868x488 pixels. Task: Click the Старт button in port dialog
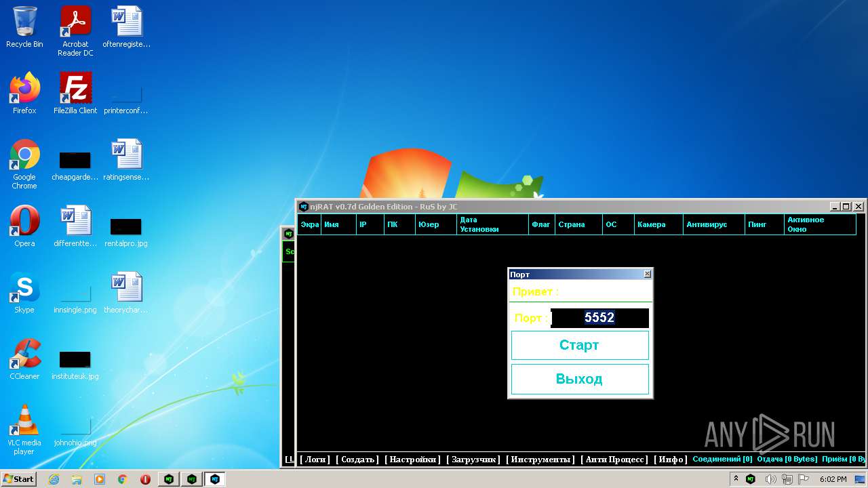pos(580,345)
